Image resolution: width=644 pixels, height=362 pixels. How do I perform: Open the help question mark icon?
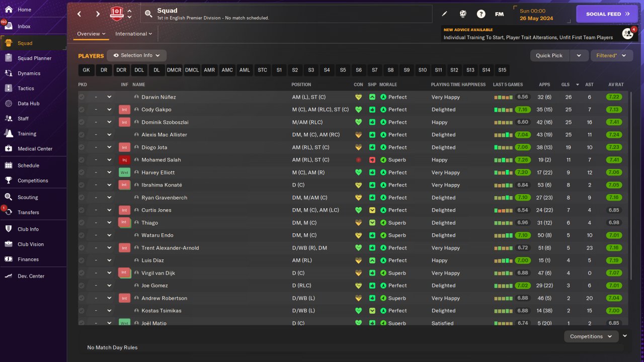coord(481,14)
